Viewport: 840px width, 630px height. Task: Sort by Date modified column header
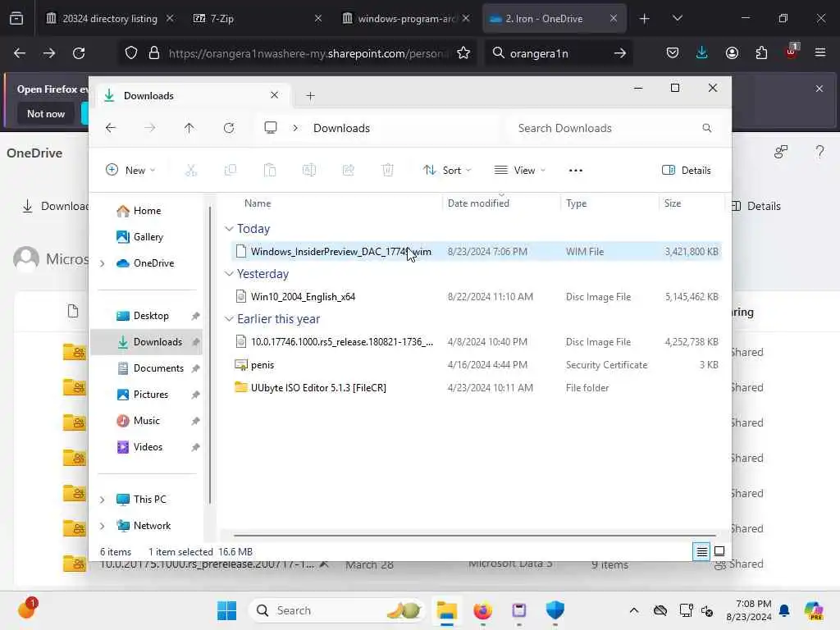[478, 203]
